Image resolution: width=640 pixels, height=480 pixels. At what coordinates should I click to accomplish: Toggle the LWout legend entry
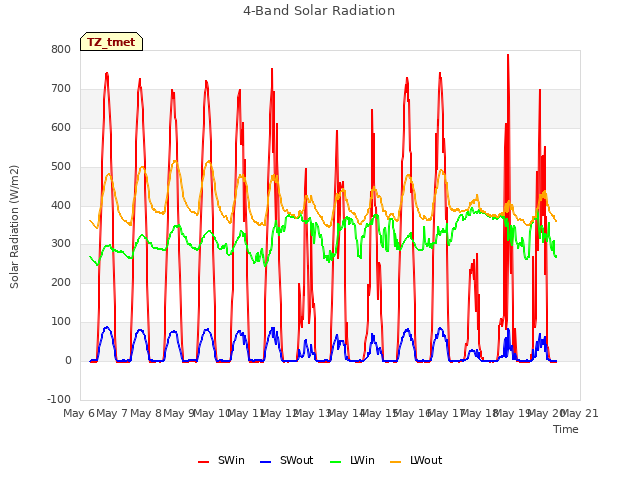pyautogui.click(x=416, y=460)
